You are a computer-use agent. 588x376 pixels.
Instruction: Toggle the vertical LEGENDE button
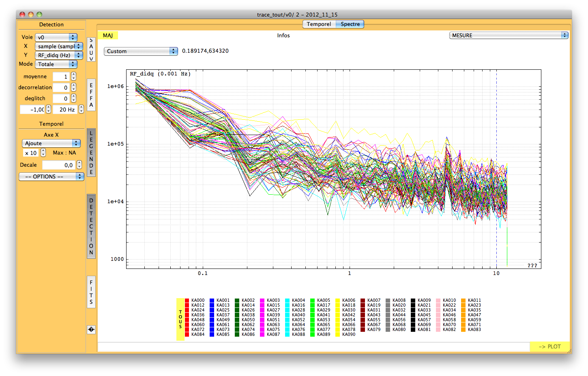pos(91,153)
